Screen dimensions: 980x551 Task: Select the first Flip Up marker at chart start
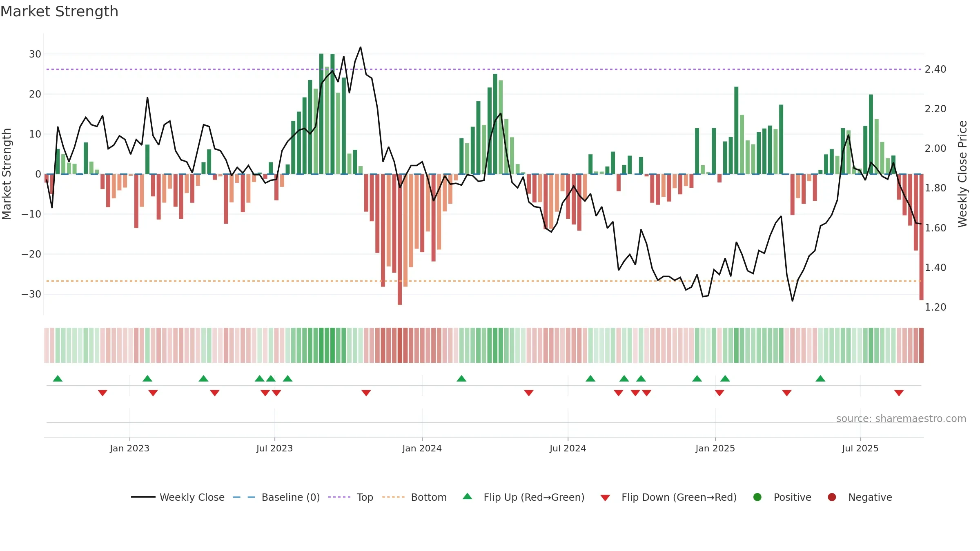(58, 378)
